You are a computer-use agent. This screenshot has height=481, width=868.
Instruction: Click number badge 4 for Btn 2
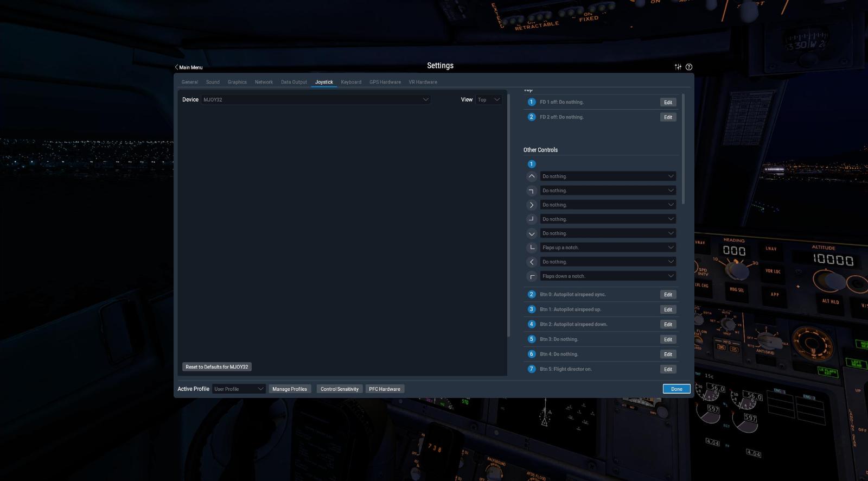pyautogui.click(x=532, y=324)
